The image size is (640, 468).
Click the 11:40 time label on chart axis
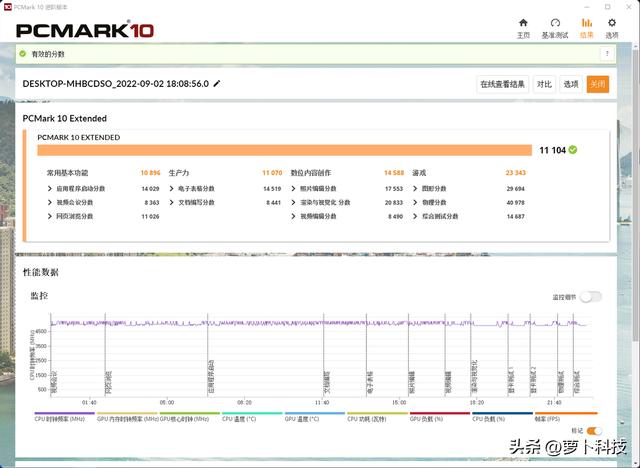click(x=322, y=403)
